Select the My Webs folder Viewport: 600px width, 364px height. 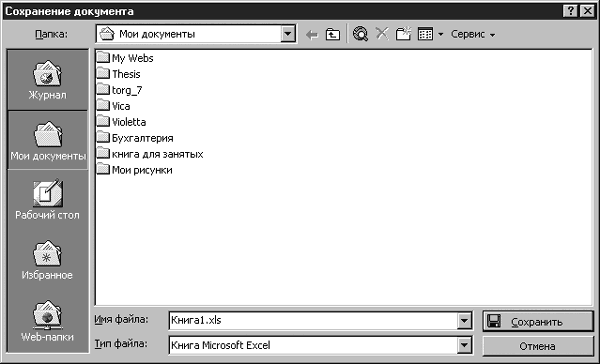[x=125, y=58]
